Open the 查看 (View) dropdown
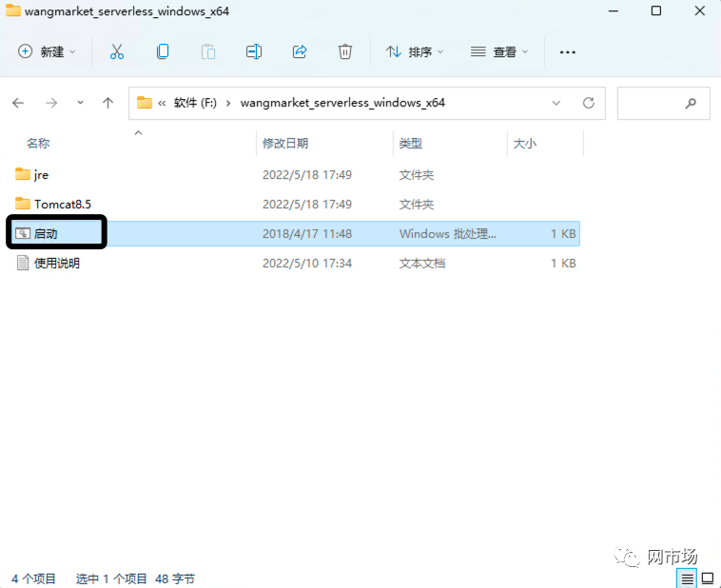The width and height of the screenshot is (721, 588). 499,51
